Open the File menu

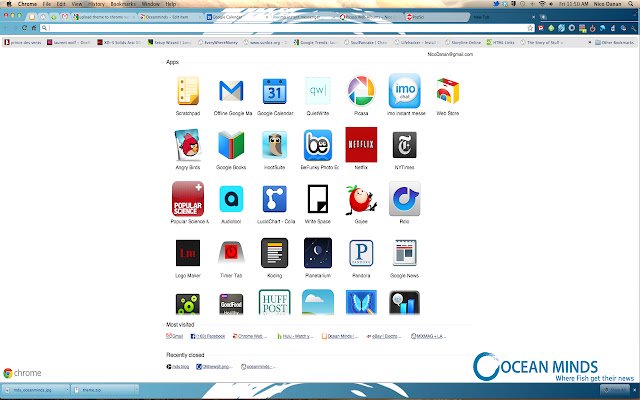point(47,4)
